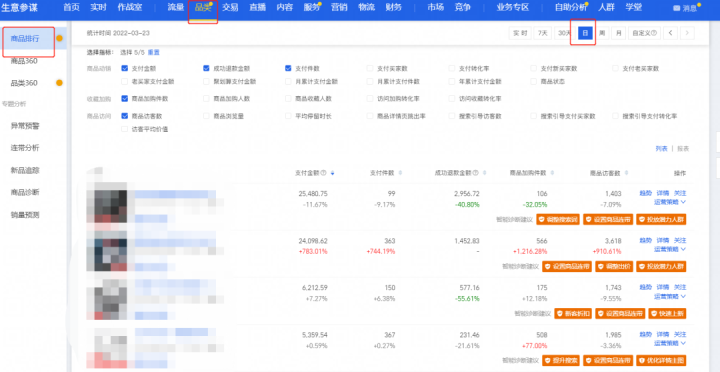720x372 pixels.
Task: Select the 7天 time range button
Action: pyautogui.click(x=542, y=33)
